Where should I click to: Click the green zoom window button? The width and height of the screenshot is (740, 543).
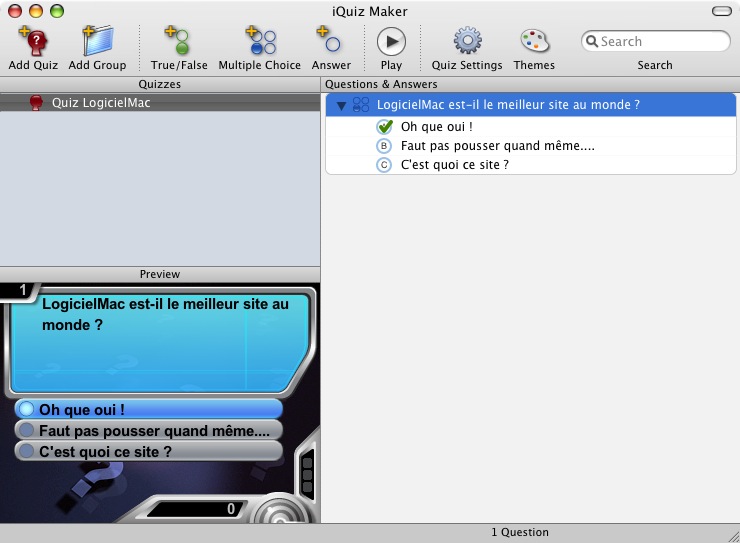click(x=57, y=11)
